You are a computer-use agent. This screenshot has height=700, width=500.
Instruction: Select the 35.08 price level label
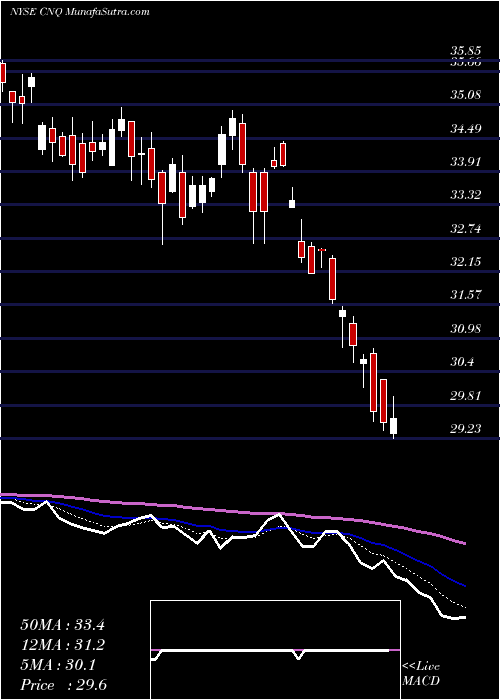[x=466, y=95]
